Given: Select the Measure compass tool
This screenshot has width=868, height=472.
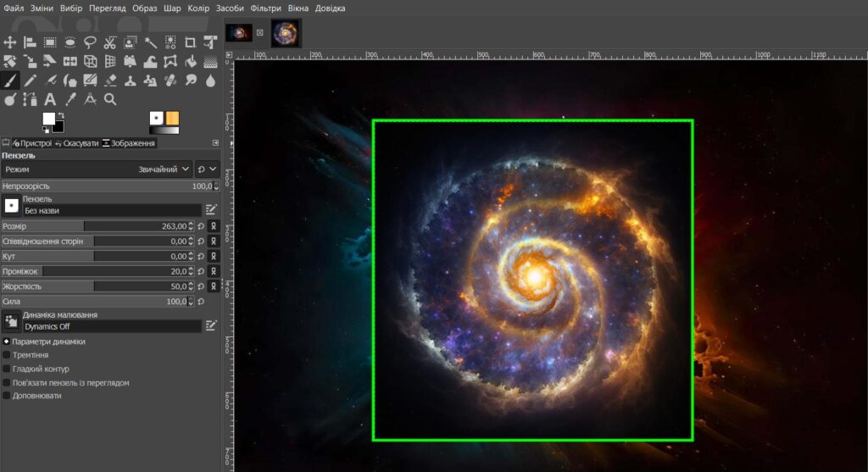Looking at the screenshot, I should coord(90,100).
